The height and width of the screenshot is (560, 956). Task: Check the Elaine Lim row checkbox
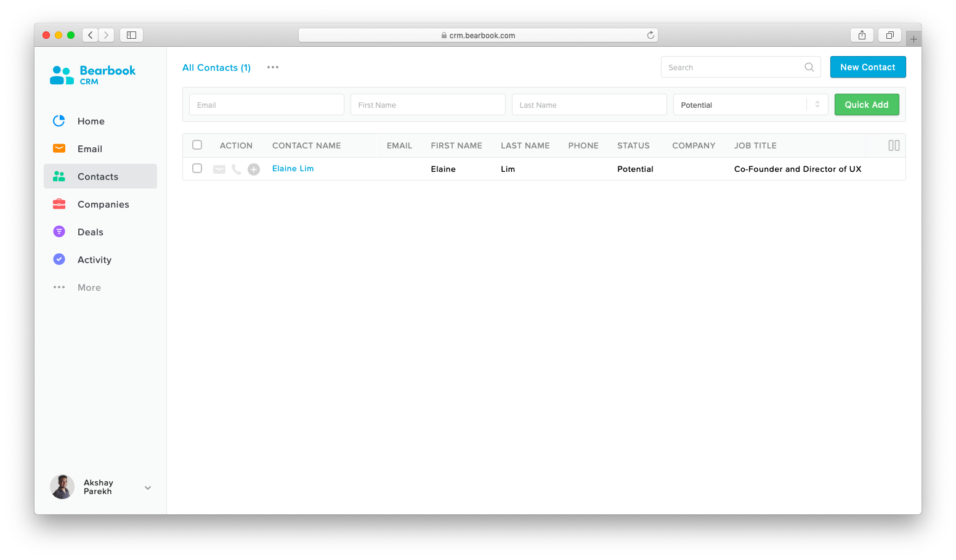197,168
